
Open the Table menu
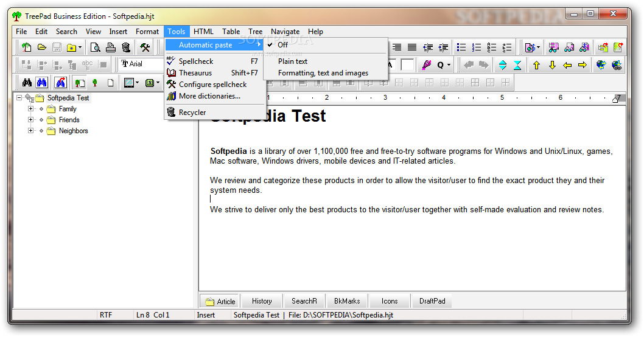(231, 32)
